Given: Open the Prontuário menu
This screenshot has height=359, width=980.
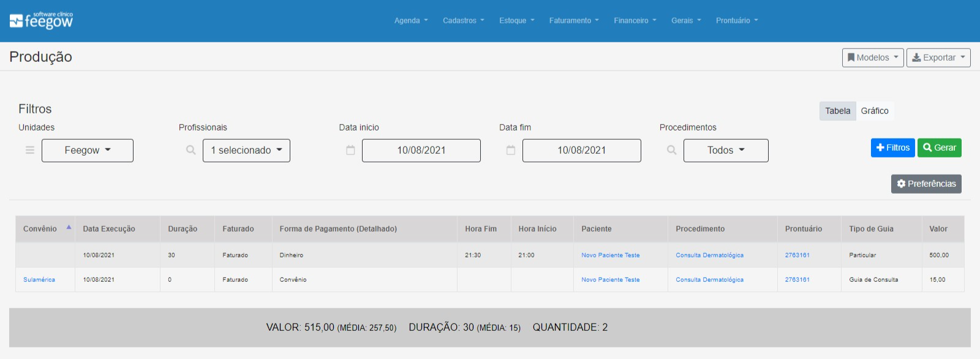Looking at the screenshot, I should tap(737, 21).
